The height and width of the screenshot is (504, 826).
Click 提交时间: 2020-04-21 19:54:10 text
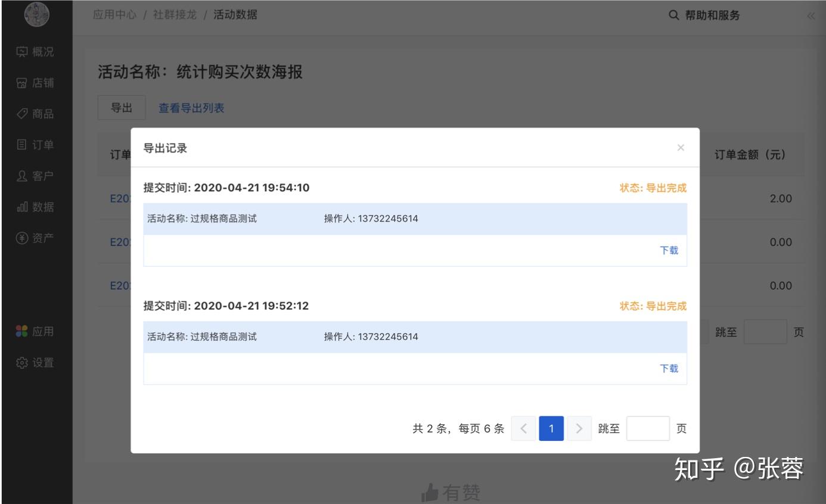point(226,188)
